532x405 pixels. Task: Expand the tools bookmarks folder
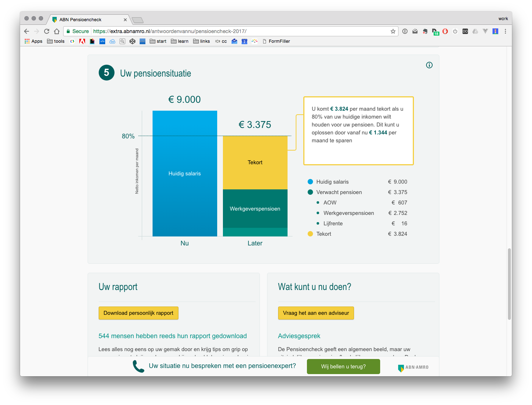56,41
